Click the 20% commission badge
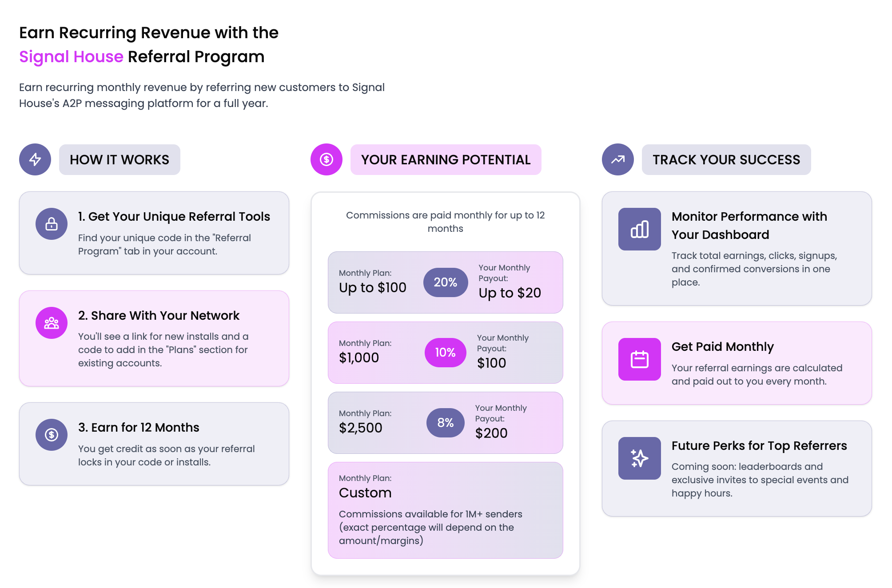Viewport: 892px width, 588px height. 445,282
